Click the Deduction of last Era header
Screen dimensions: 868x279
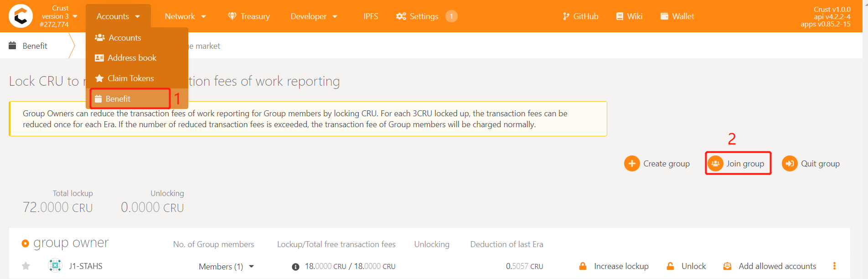coord(507,244)
